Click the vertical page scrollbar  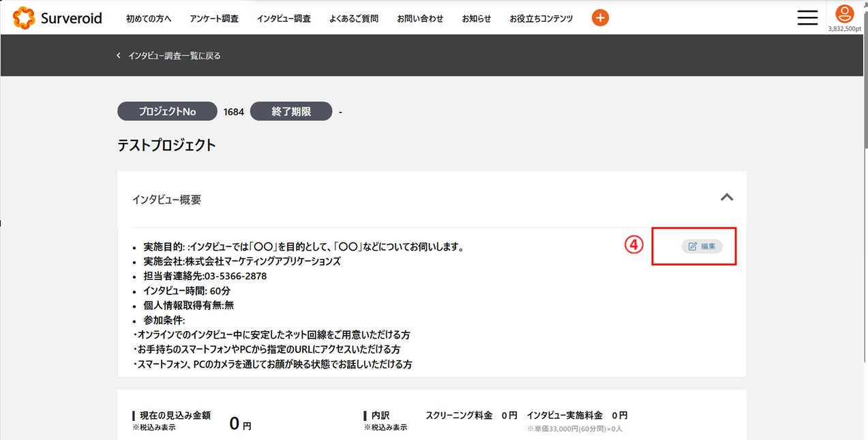(x=865, y=82)
